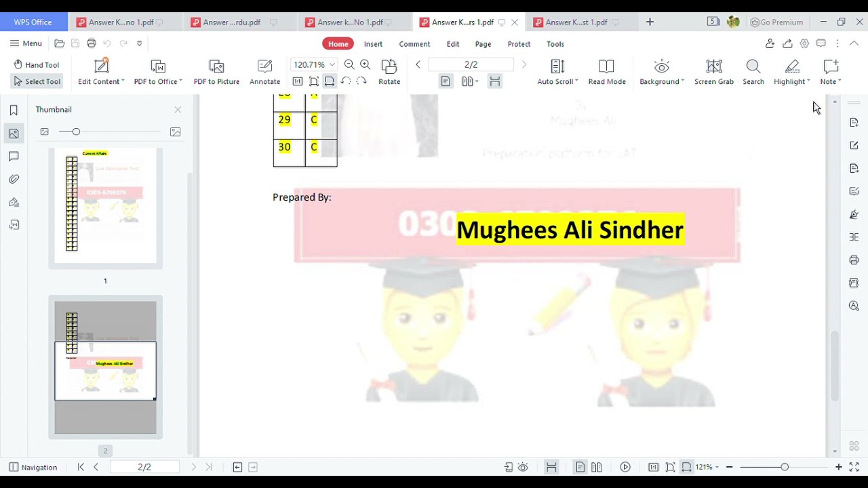
Task: Click the settings gear icon near ribbon
Action: (804, 43)
